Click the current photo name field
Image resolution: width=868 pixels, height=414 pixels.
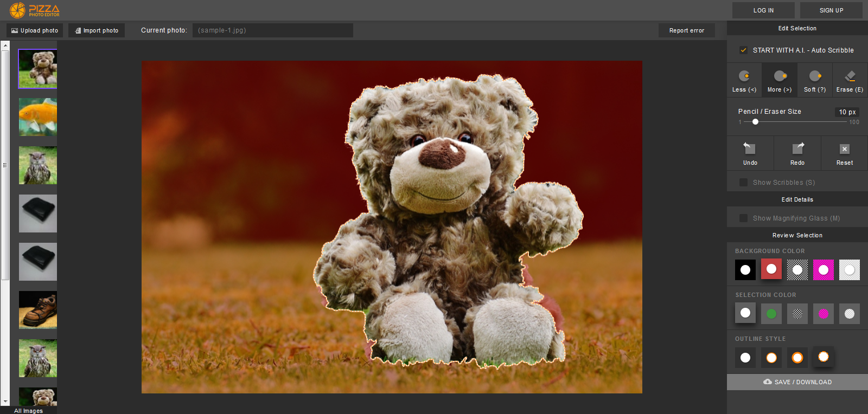click(x=273, y=30)
